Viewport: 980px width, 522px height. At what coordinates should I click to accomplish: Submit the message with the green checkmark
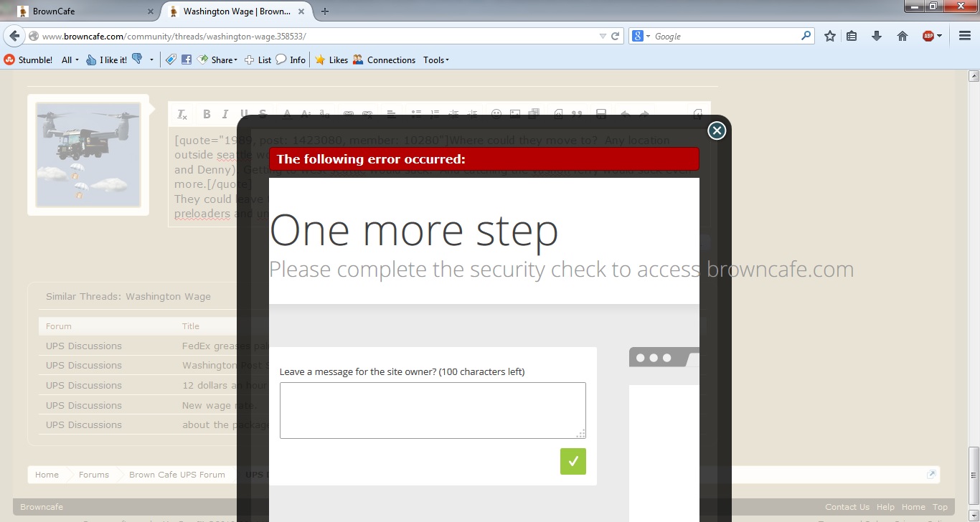click(x=573, y=461)
